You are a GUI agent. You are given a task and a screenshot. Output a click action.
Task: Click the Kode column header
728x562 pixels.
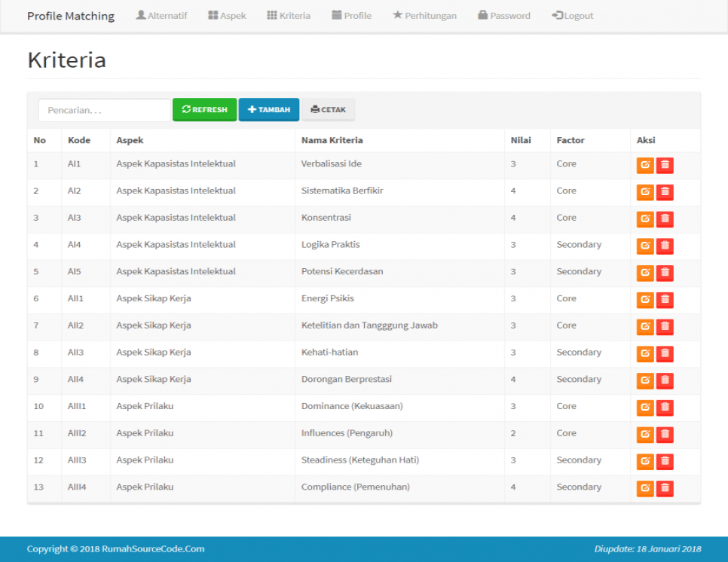click(x=79, y=140)
